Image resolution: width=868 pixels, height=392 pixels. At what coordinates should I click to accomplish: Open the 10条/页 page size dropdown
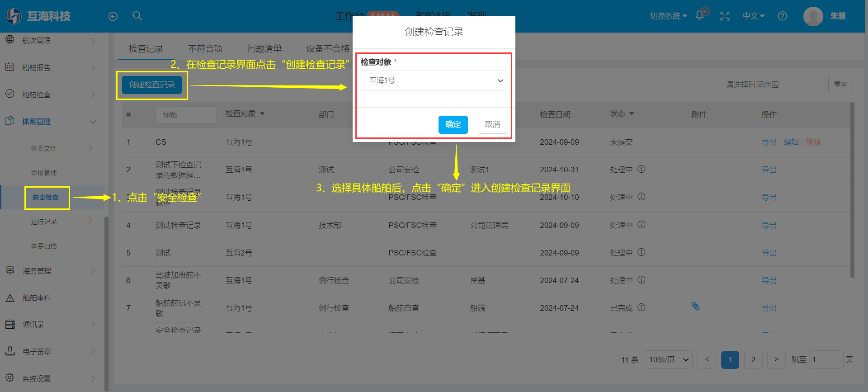click(668, 359)
